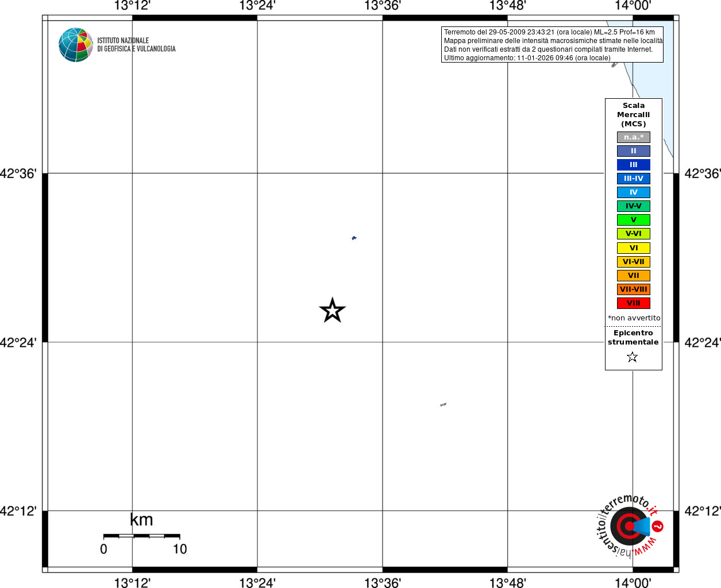This screenshot has height=588, width=721.
Task: Click the small gray locality marker
Action: (443, 405)
